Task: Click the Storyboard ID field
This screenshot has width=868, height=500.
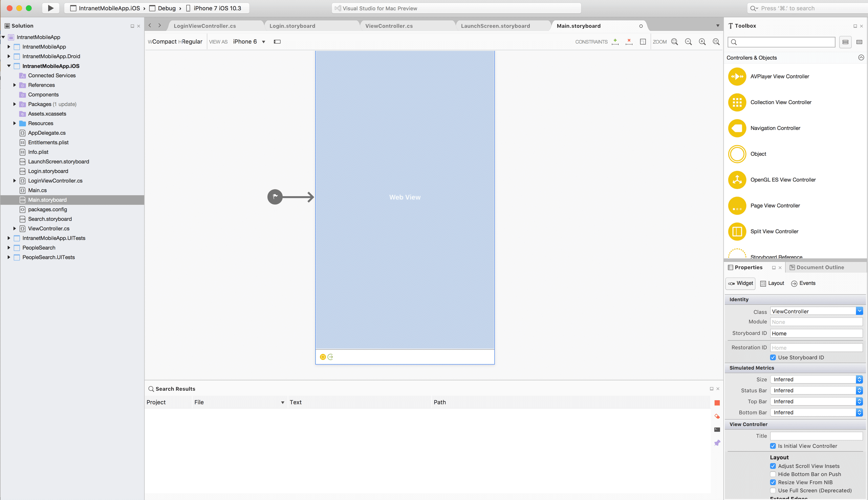Action: [816, 333]
